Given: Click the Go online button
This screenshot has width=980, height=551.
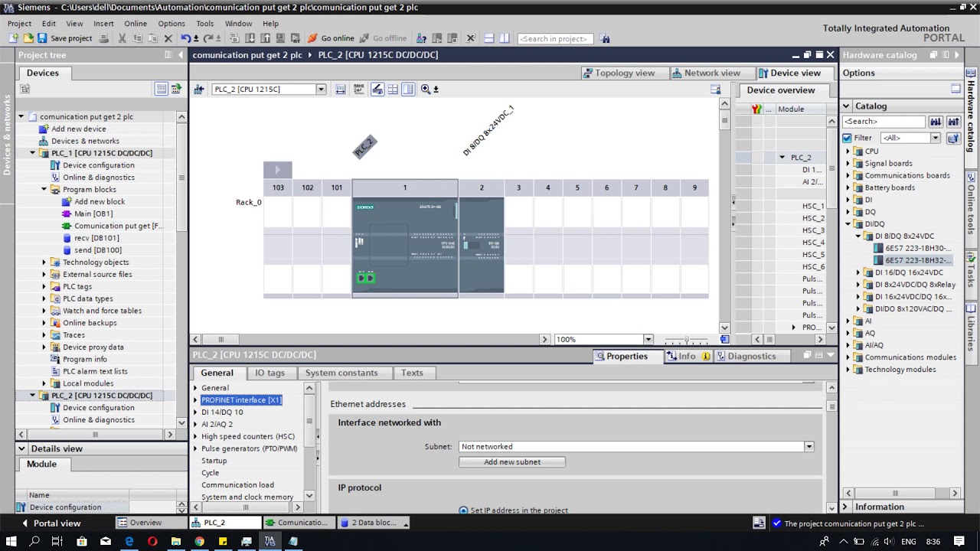Looking at the screenshot, I should pos(331,38).
